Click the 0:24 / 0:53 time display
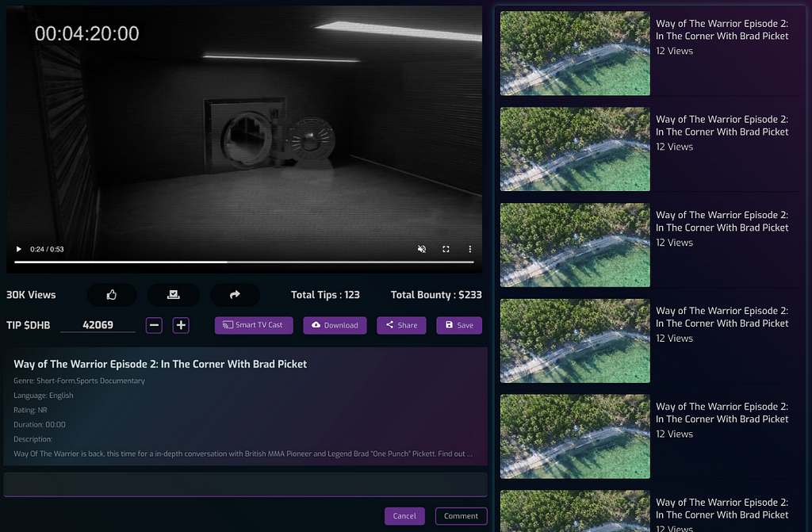This screenshot has height=532, width=812. pos(47,249)
